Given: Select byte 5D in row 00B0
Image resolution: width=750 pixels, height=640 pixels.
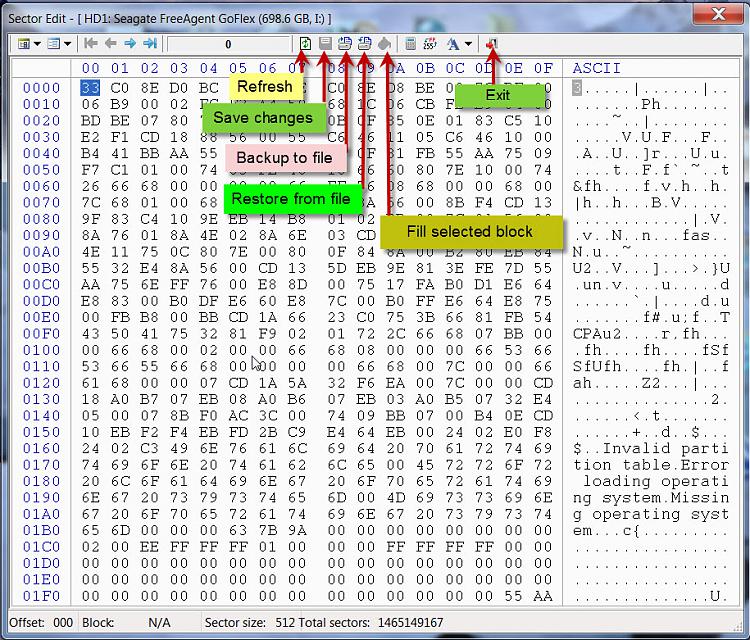Looking at the screenshot, I should tap(336, 268).
